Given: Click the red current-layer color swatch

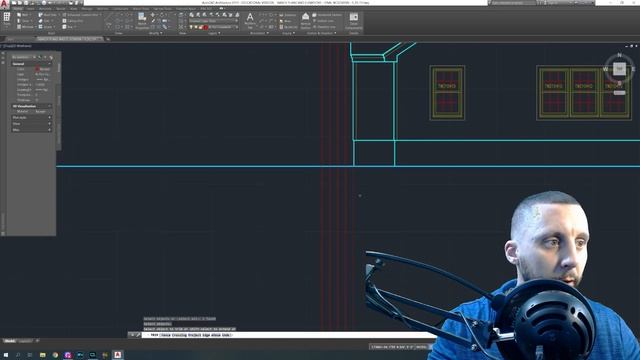Looking at the screenshot, I should (206, 27).
